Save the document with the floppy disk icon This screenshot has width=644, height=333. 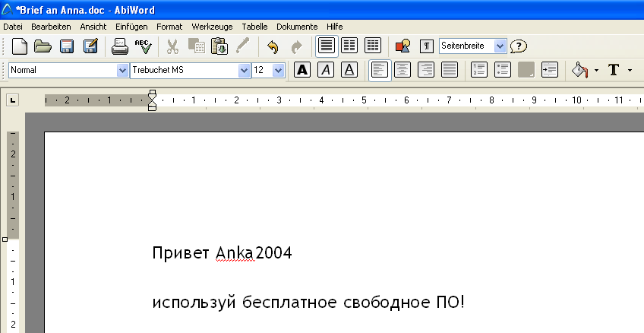coord(67,46)
